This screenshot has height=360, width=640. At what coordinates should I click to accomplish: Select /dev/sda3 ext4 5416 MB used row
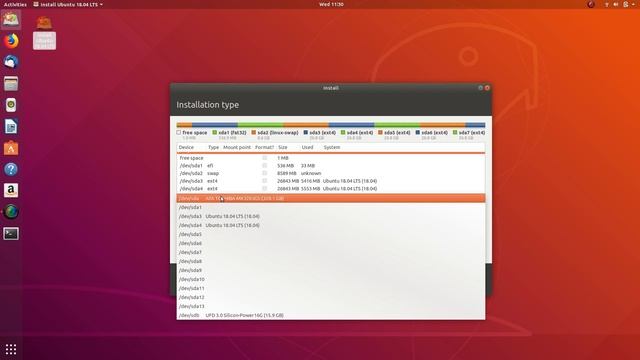click(x=331, y=181)
